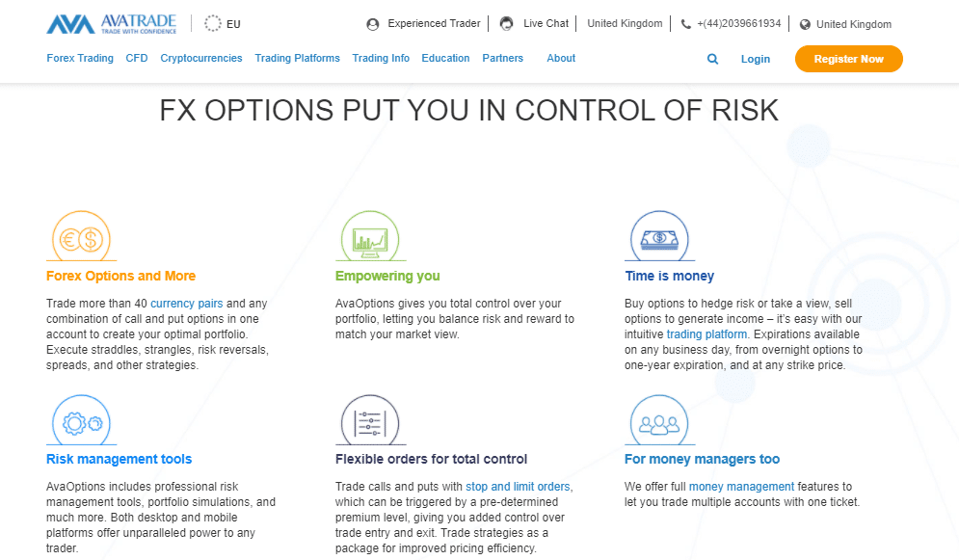Click the Forex Options coins icon

[x=82, y=236]
